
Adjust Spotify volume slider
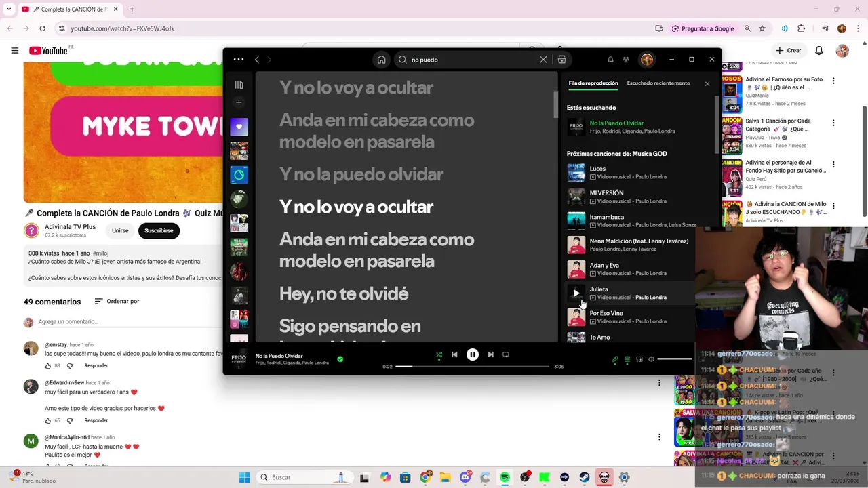coord(675,359)
